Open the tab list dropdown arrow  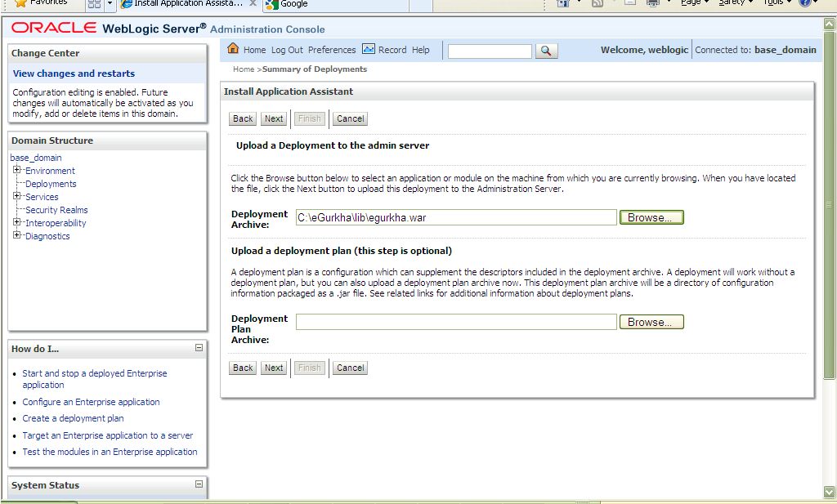pos(110,4)
